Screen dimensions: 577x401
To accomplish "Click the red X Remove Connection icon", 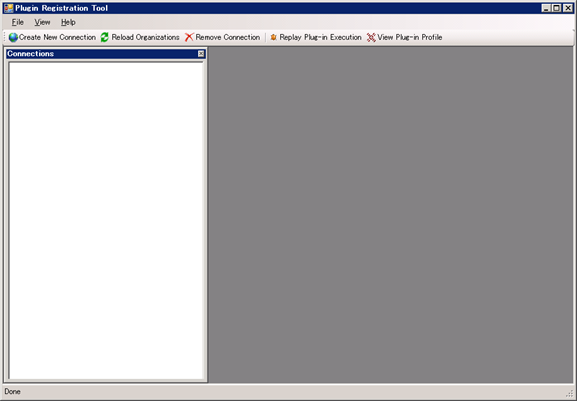I will pyautogui.click(x=189, y=37).
